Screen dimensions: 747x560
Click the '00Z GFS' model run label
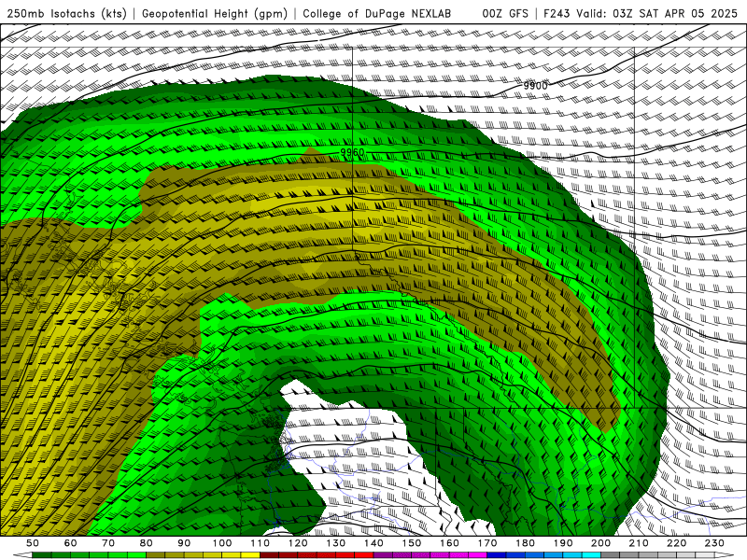(505, 13)
